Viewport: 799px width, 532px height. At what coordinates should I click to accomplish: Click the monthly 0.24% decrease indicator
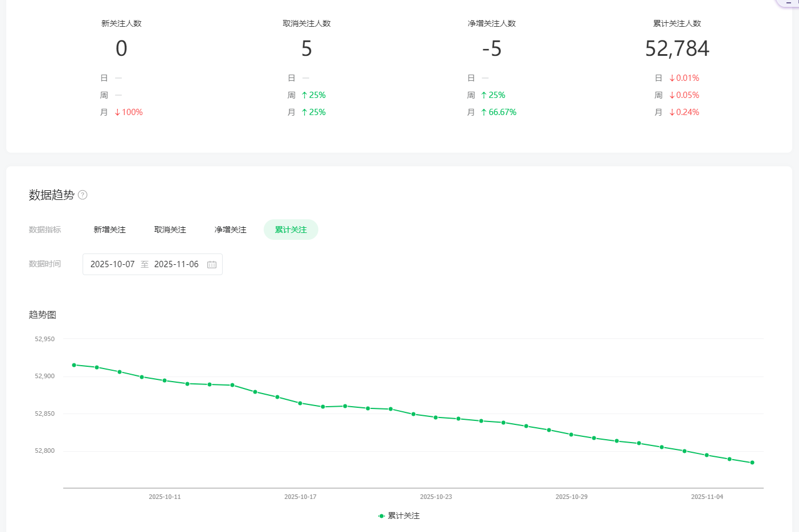tap(684, 112)
